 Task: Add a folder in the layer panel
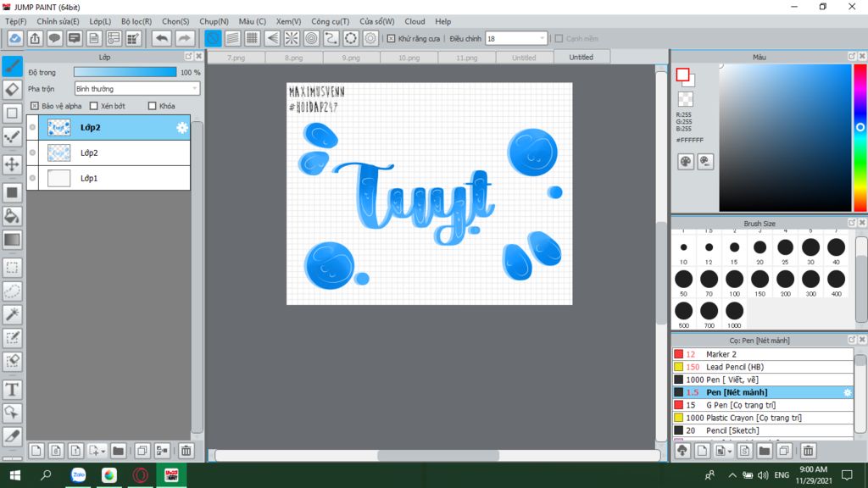[118, 451]
